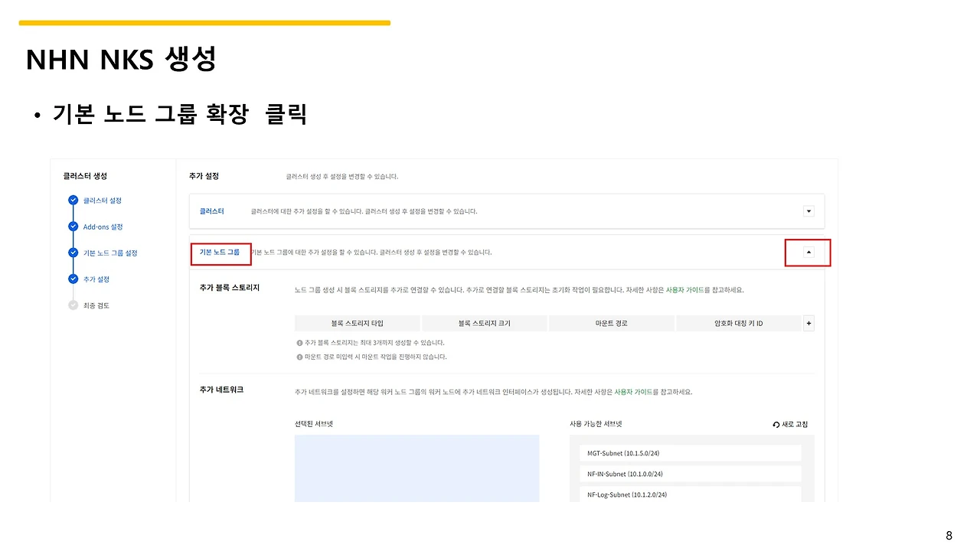This screenshot has width=980, height=551.
Task: Click the 새로 고침 refresh icon
Action: (776, 424)
